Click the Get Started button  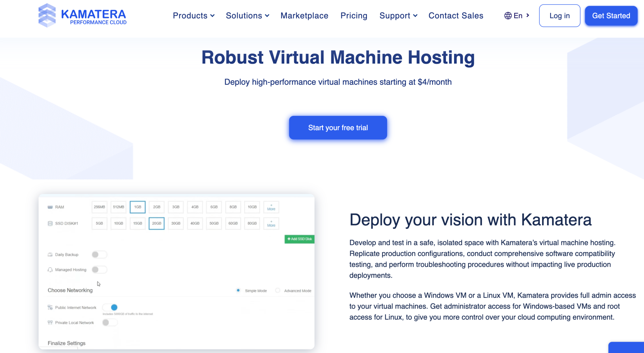611,15
